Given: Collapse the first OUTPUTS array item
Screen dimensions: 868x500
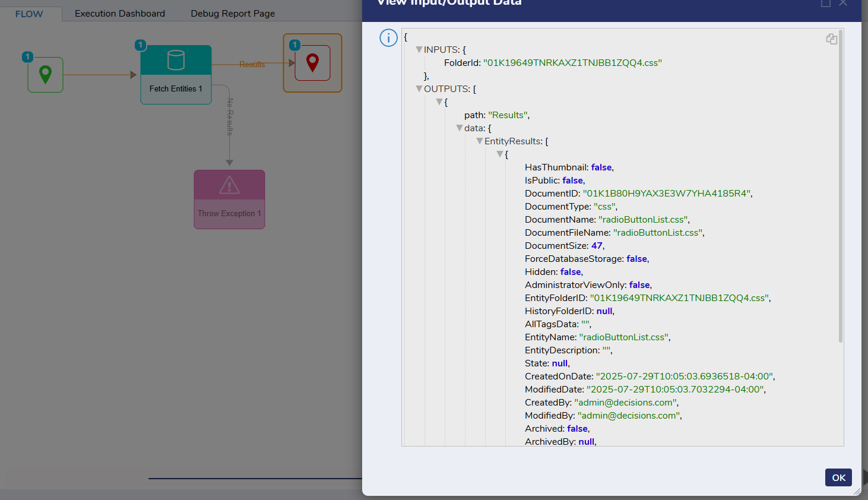Looking at the screenshot, I should click(439, 102).
